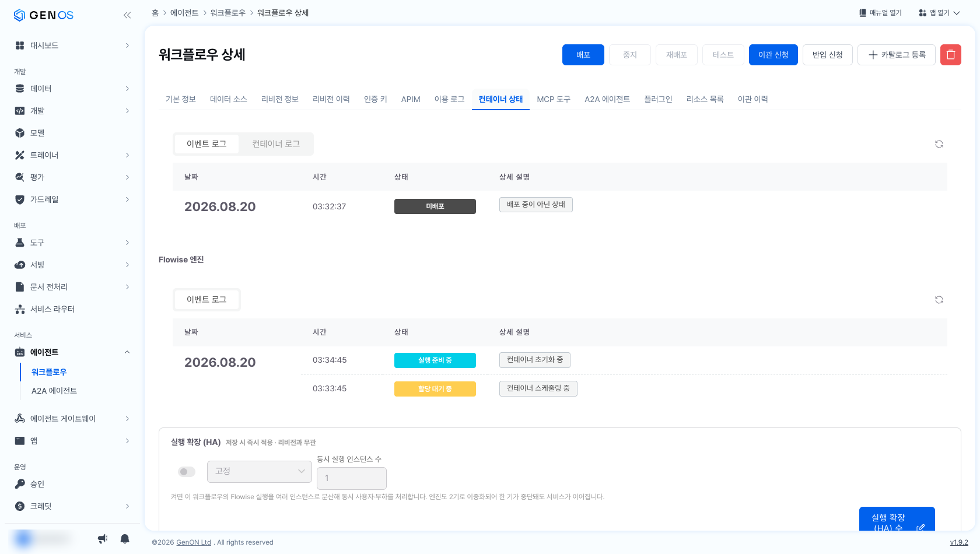
Task: Toggle the 실행 확장 (HA) switch
Action: pos(187,472)
